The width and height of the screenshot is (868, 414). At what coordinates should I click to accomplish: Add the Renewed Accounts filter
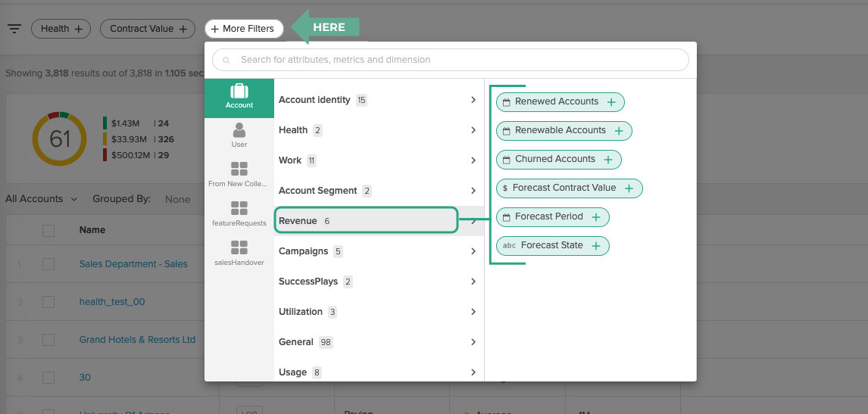click(x=560, y=102)
